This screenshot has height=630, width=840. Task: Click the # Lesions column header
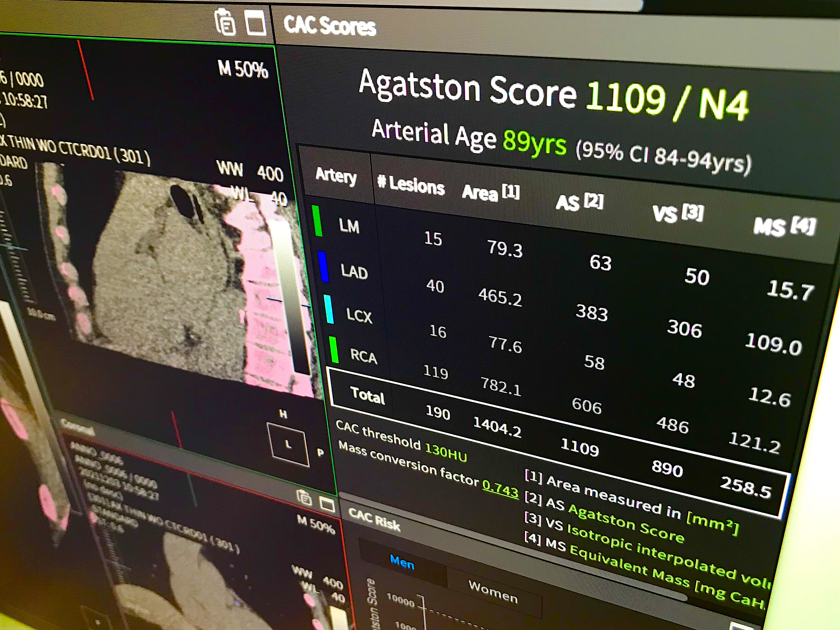pyautogui.click(x=411, y=185)
